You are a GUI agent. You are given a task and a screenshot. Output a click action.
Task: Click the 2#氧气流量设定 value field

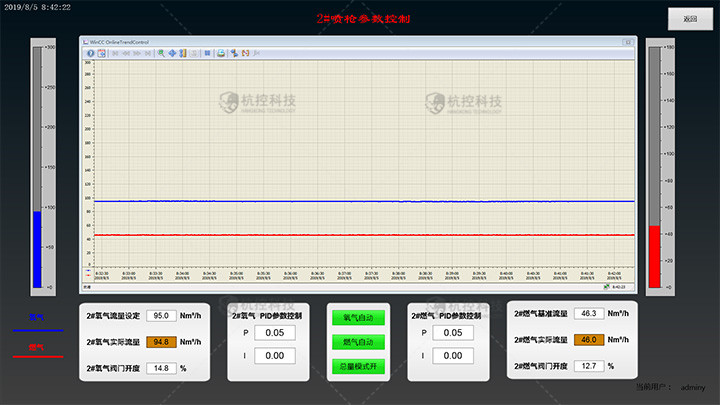click(x=160, y=316)
